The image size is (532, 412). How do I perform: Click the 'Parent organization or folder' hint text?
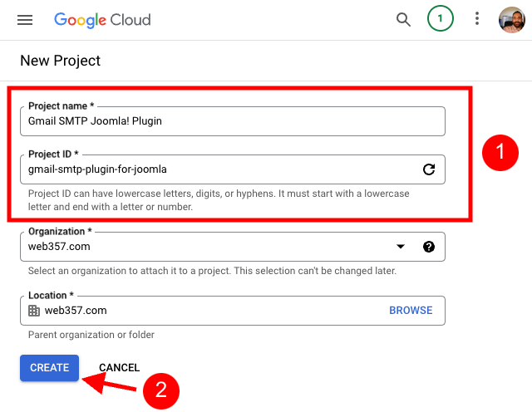point(91,335)
